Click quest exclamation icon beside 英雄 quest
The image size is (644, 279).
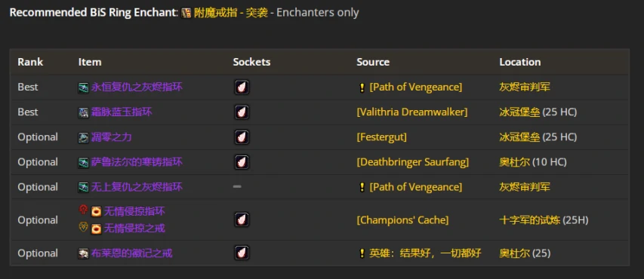(x=362, y=253)
